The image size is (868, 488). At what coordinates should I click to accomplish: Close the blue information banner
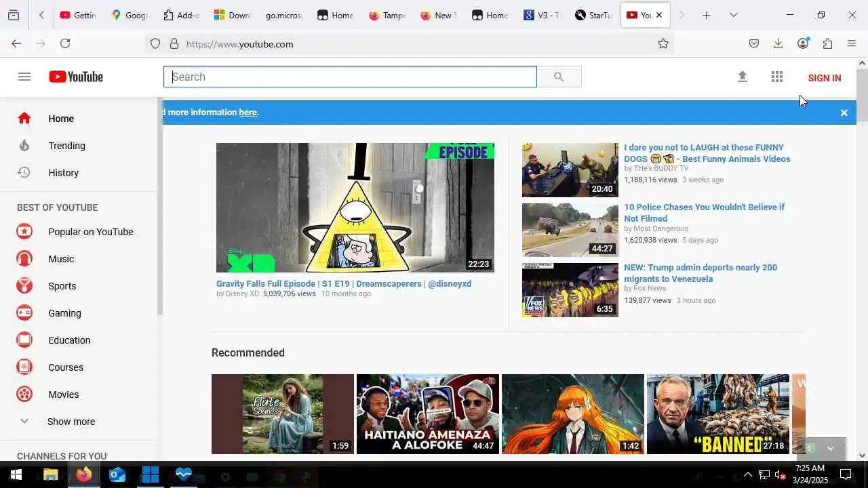click(x=844, y=113)
